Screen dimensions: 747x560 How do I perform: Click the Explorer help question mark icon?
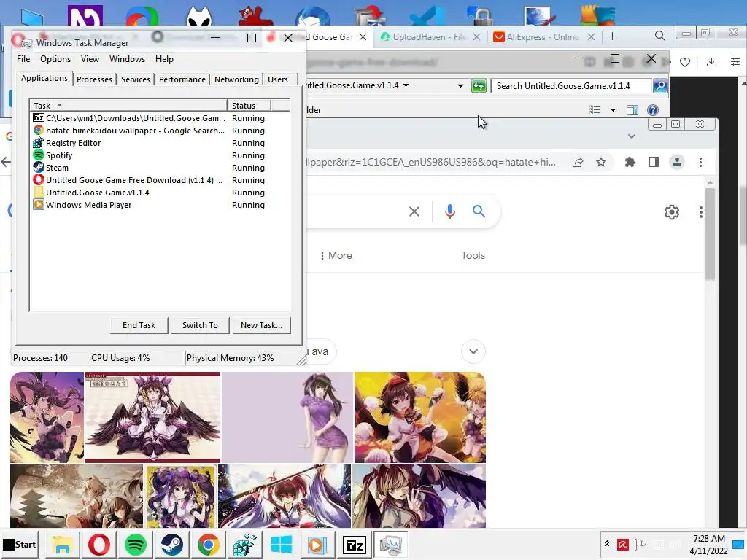(x=653, y=110)
